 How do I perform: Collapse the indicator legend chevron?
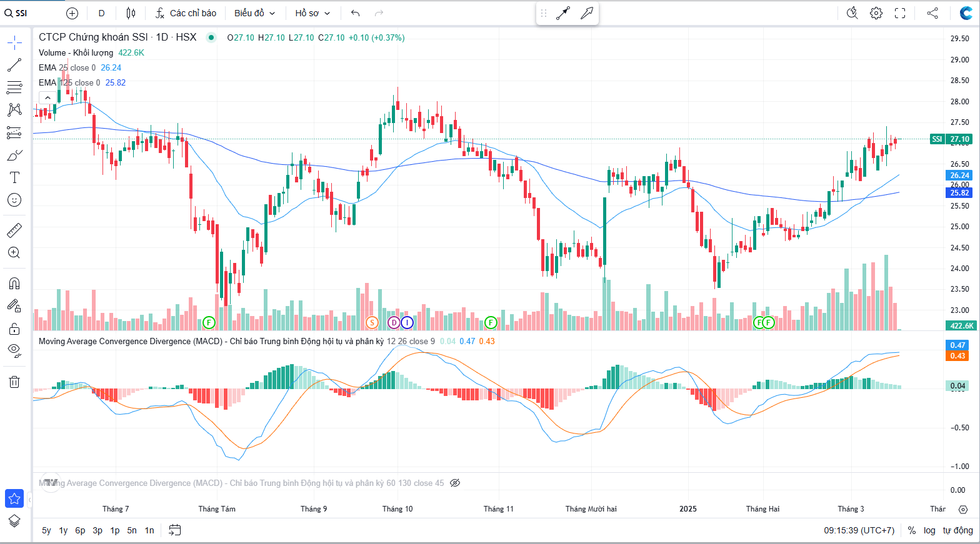(x=47, y=97)
